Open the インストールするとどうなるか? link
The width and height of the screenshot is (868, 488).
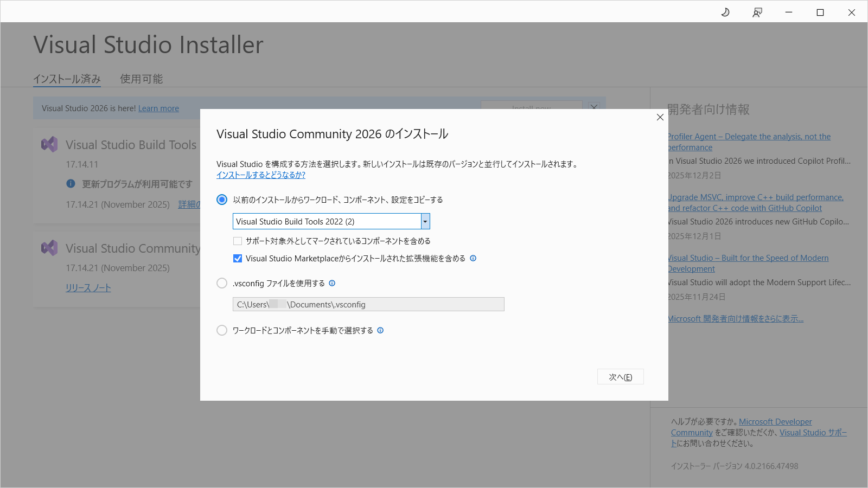coord(260,175)
